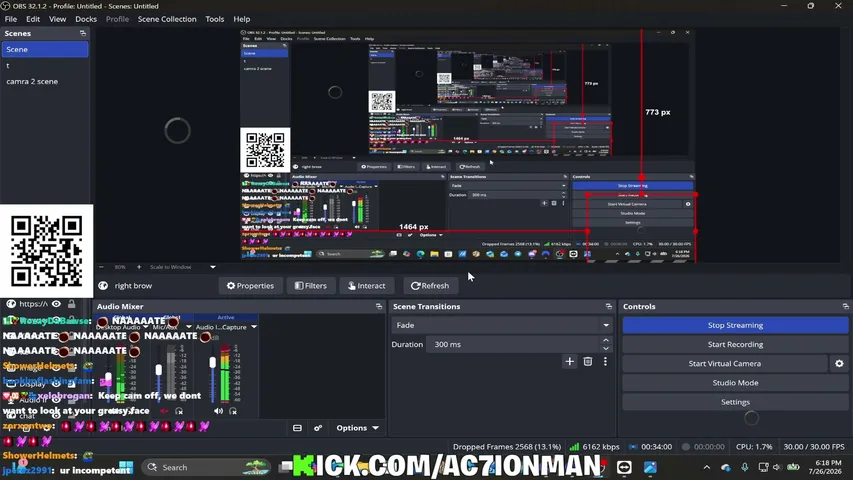853x480 pixels.
Task: Open the Scene Collection menu
Action: (167, 19)
